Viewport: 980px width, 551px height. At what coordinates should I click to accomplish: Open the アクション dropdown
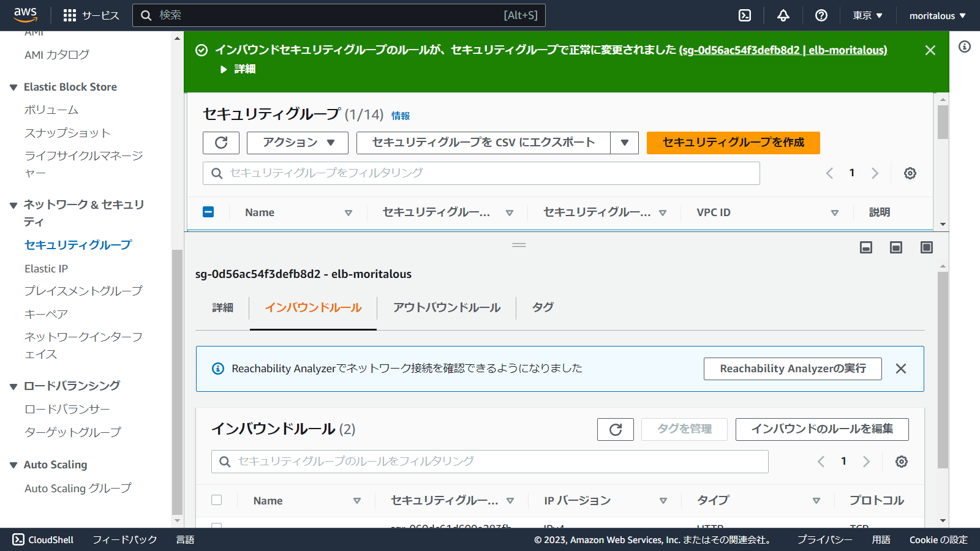(x=297, y=143)
